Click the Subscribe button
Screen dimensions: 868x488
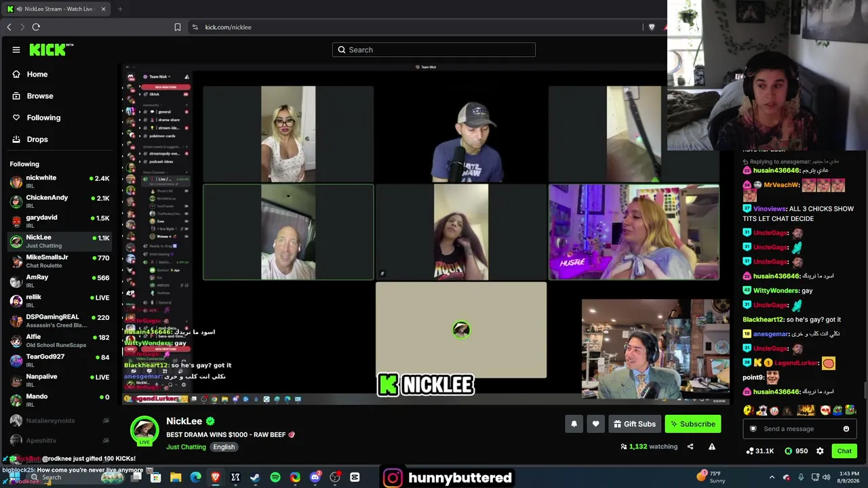693,424
